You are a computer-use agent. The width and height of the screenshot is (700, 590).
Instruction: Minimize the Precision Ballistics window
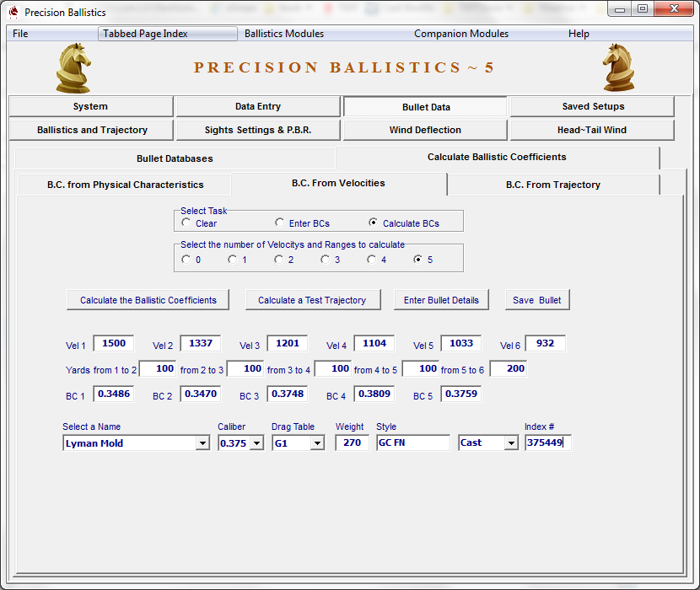620,9
